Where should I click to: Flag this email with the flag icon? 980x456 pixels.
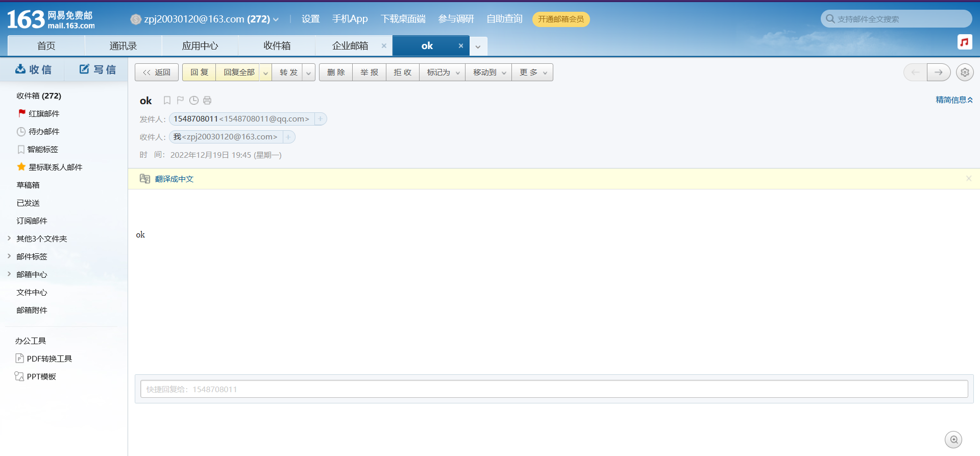[180, 100]
